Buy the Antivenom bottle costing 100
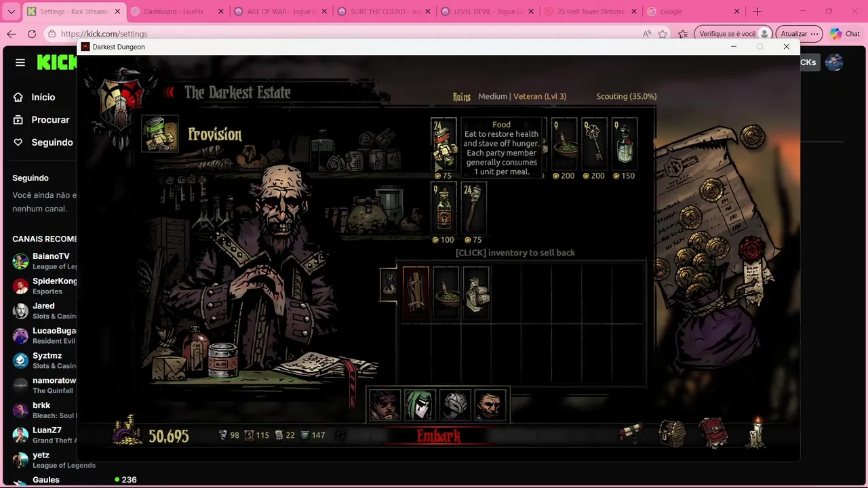The width and height of the screenshot is (868, 488). (x=444, y=208)
